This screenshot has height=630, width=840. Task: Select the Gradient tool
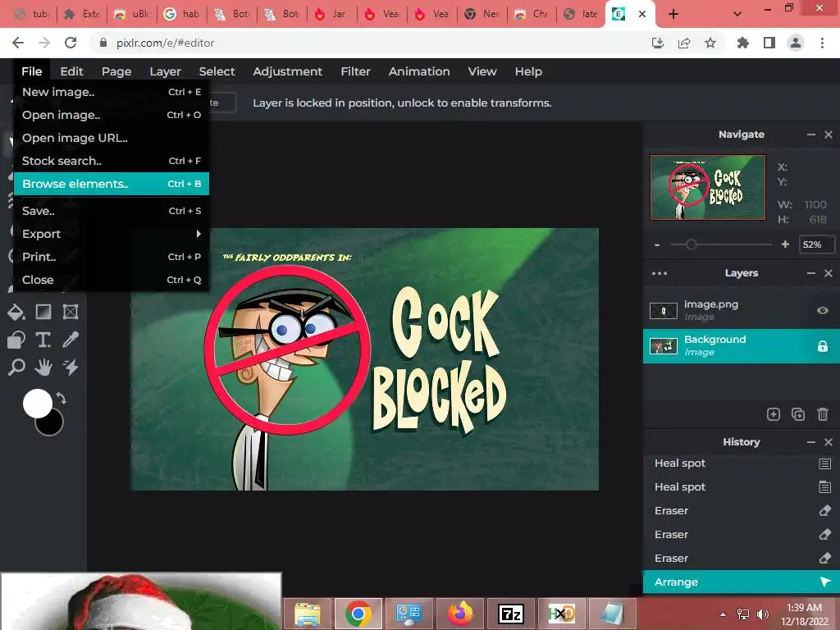pos(43,312)
